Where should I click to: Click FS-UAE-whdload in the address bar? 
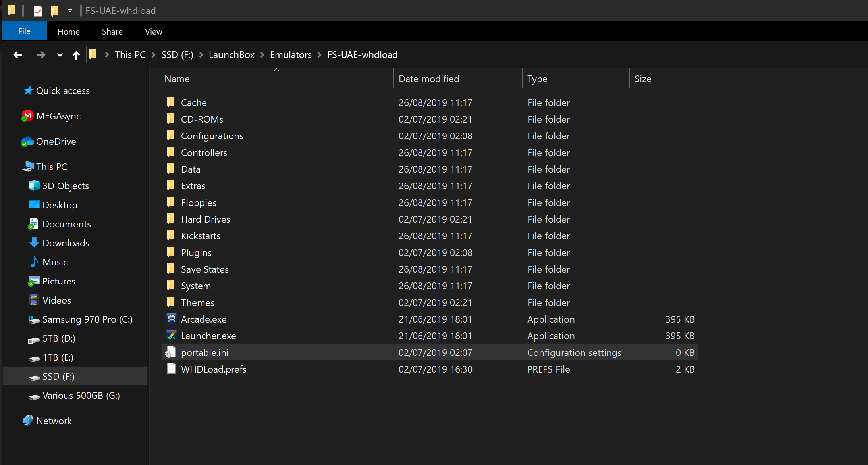pos(362,55)
